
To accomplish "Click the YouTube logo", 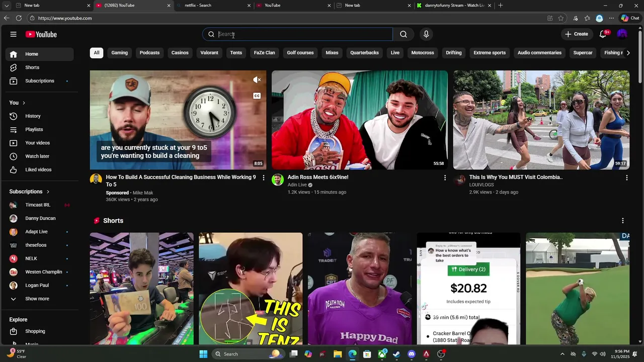I will [41, 34].
